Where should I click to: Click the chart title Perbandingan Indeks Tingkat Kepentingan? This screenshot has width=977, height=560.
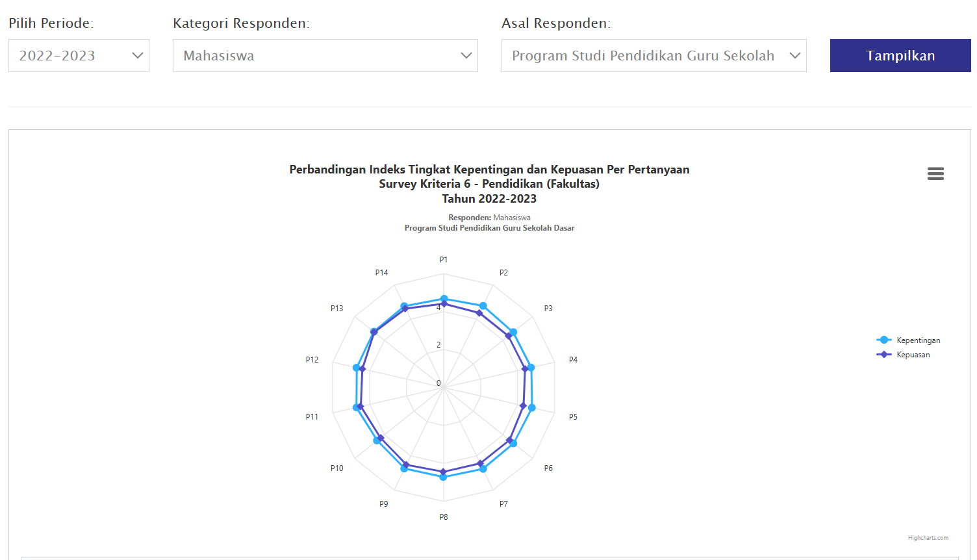[x=489, y=170]
